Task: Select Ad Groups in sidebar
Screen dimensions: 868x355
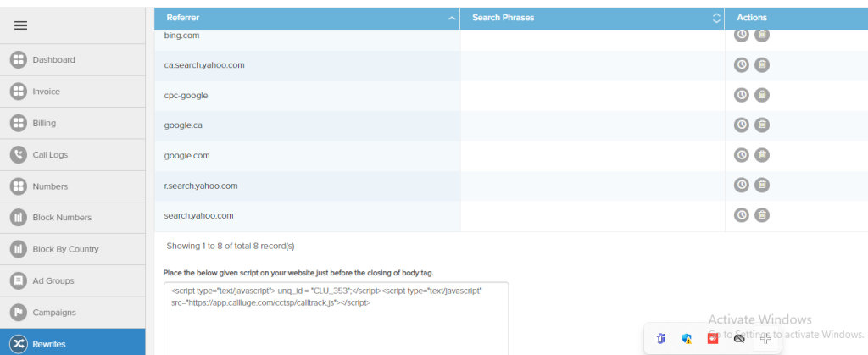Action: (x=53, y=280)
